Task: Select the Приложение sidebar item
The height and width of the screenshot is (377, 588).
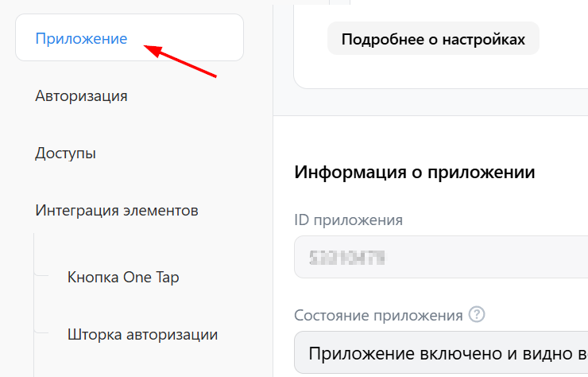Action: click(x=81, y=38)
